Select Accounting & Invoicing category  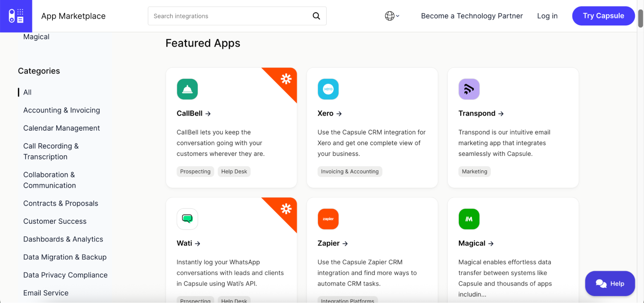[x=62, y=110]
